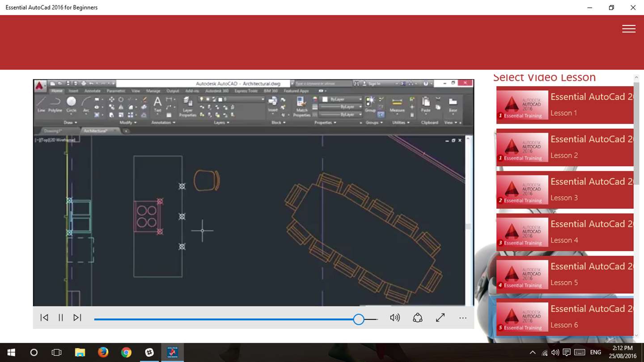The width and height of the screenshot is (644, 362).
Task: Open the Express Tools ribbon tab
Action: pos(246,91)
